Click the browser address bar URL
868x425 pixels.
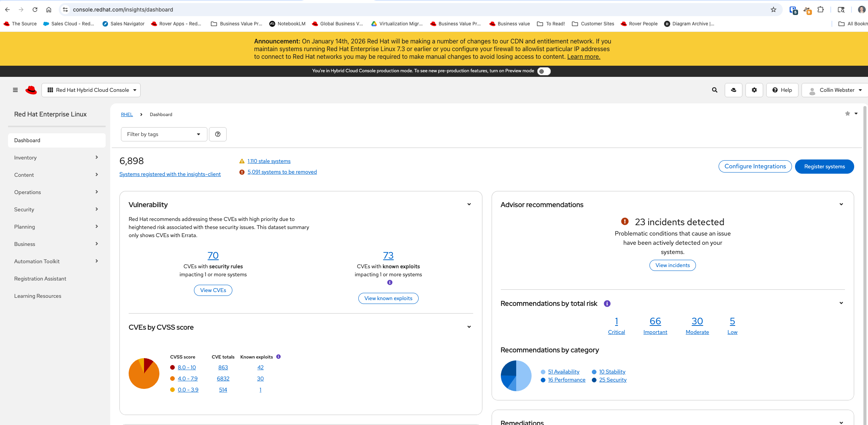(x=123, y=10)
